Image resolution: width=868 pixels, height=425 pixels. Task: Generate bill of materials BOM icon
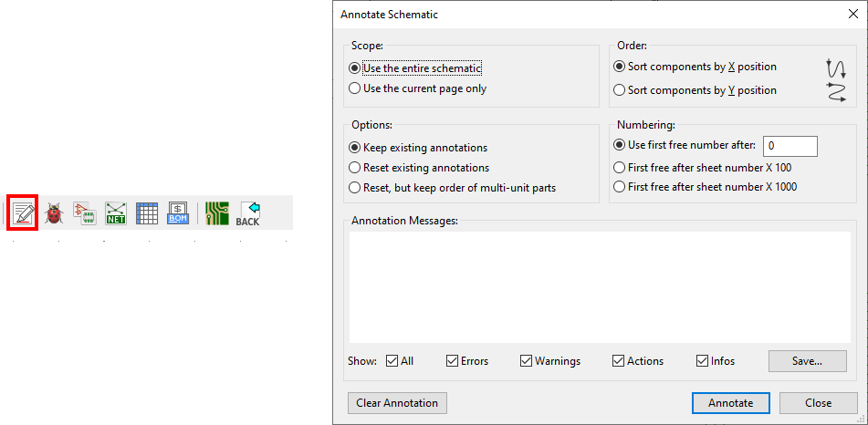[178, 213]
